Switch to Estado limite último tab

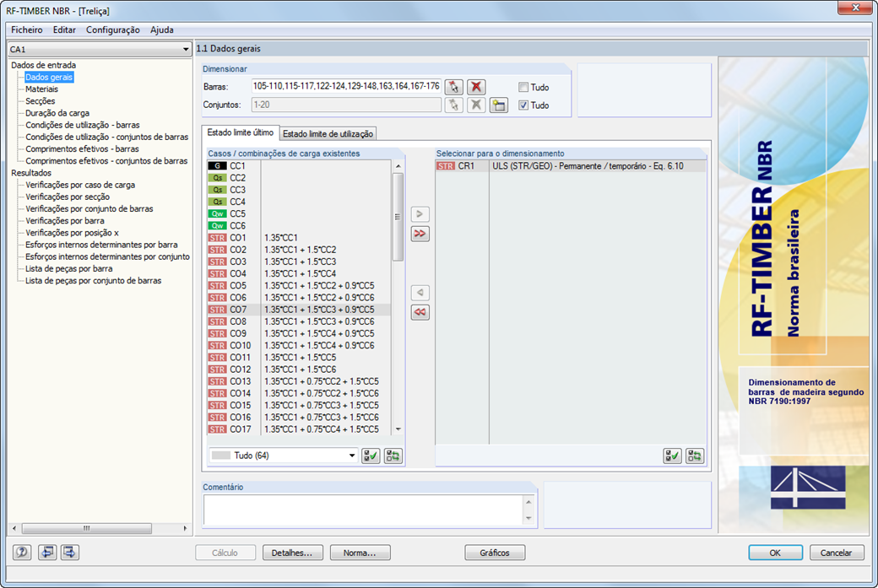tap(241, 132)
